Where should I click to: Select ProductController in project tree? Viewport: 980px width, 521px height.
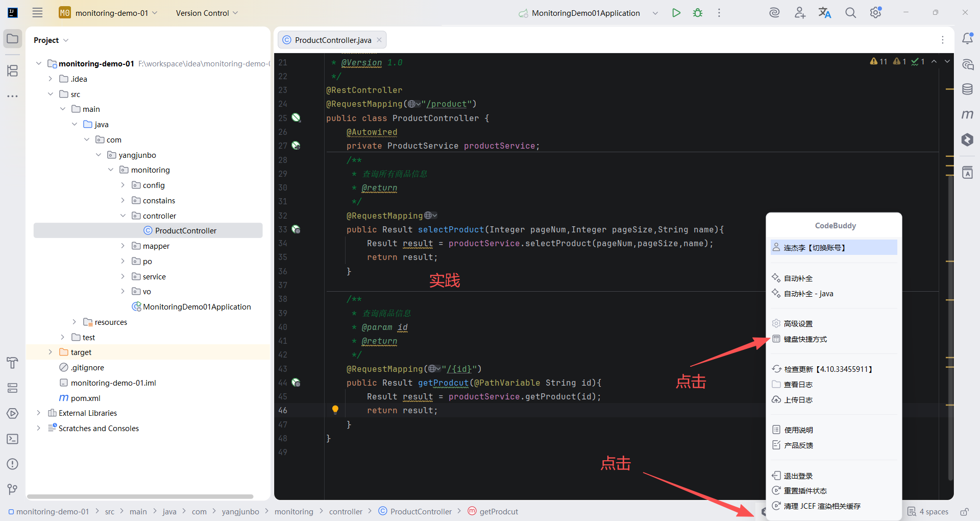pos(148,230)
